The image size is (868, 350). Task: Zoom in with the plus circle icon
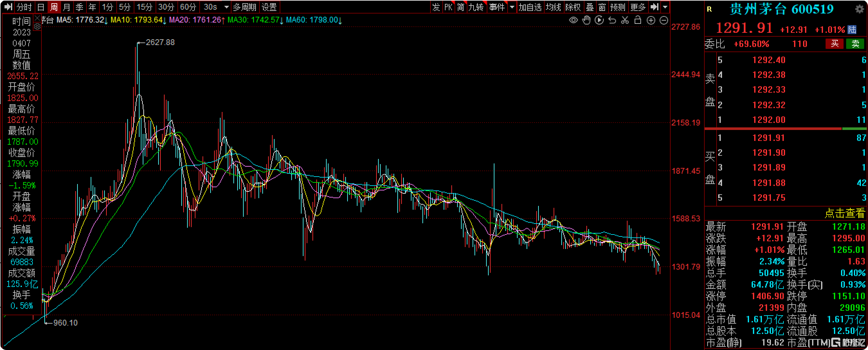pyautogui.click(x=651, y=20)
